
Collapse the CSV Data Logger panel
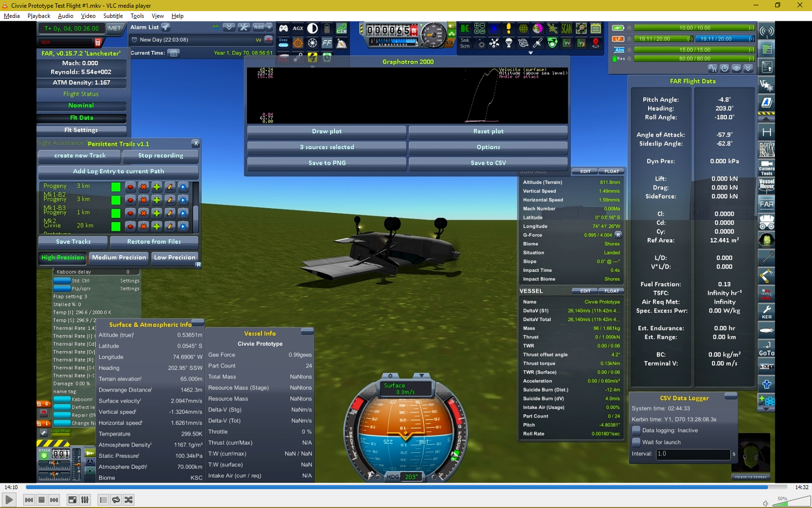click(x=731, y=396)
